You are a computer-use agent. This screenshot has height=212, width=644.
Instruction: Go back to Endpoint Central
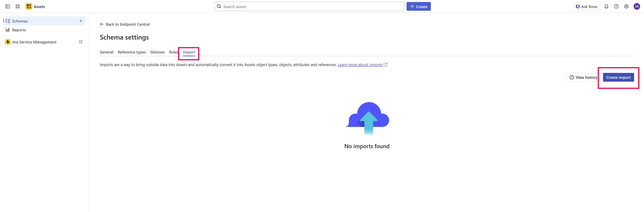click(x=125, y=24)
